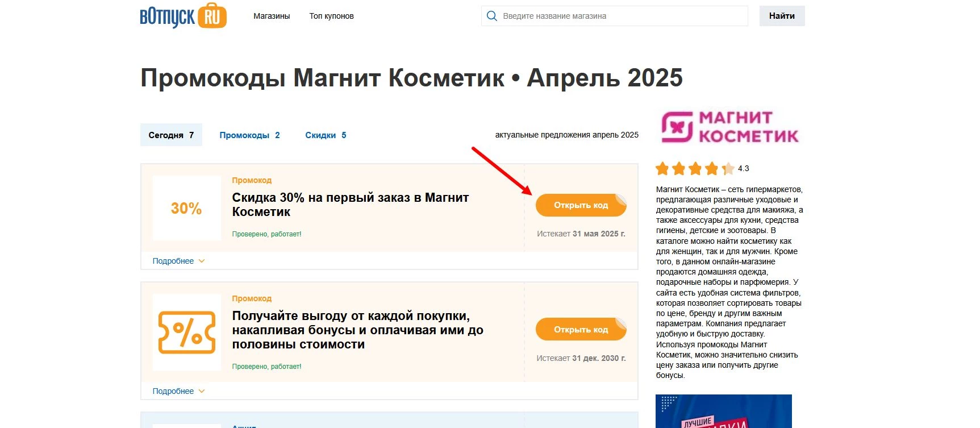Image resolution: width=980 pixels, height=428 pixels.
Task: Click the 30% coupon badge
Action: [187, 208]
